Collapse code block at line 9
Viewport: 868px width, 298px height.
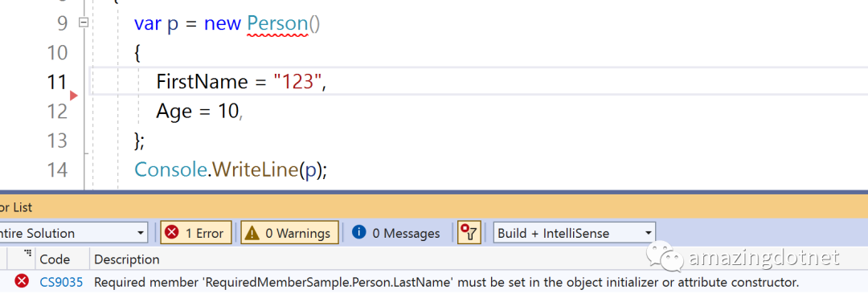[x=84, y=22]
